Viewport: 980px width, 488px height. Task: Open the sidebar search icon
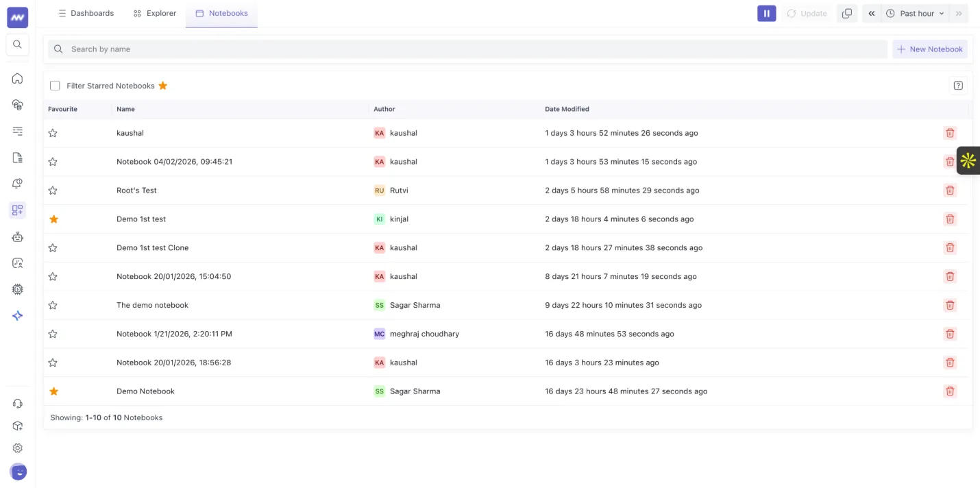pos(18,45)
